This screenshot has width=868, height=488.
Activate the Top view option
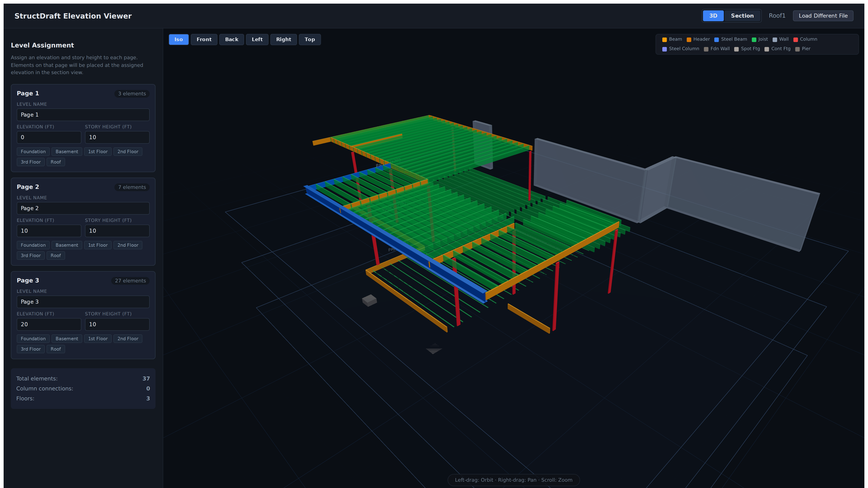coord(309,39)
